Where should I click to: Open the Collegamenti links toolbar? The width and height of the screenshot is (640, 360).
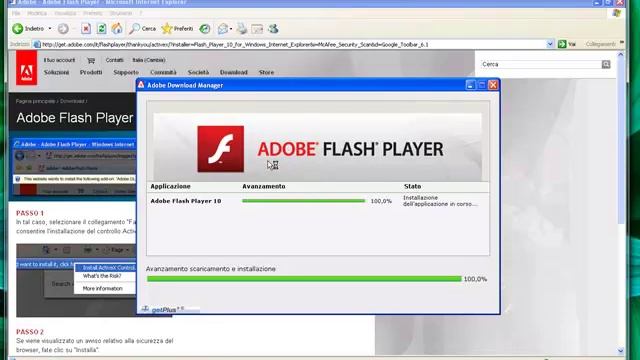(x=600, y=44)
